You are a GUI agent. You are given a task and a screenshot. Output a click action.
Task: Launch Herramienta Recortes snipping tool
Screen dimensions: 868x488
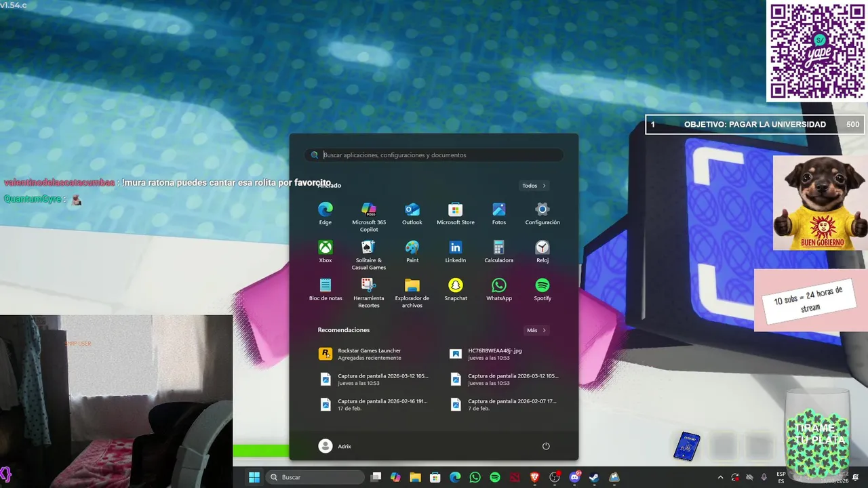369,293
